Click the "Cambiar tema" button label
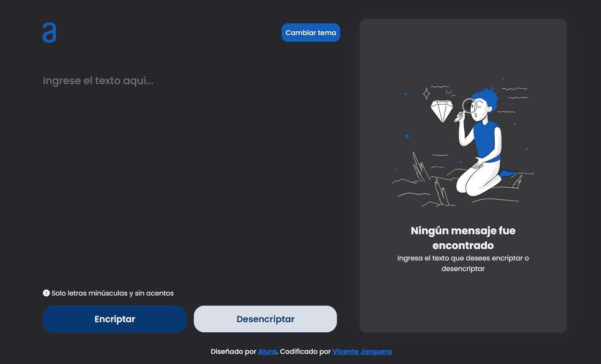601x364 pixels. (311, 32)
